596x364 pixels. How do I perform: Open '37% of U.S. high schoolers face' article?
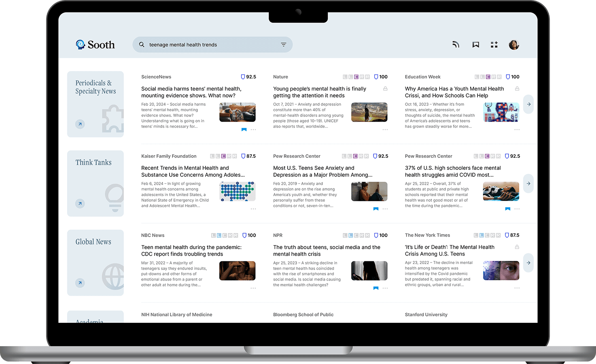453,171
